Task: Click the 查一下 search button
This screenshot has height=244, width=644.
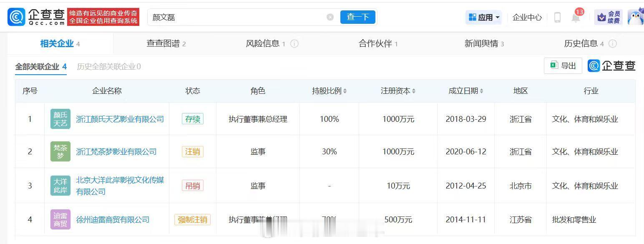Action: click(x=358, y=17)
